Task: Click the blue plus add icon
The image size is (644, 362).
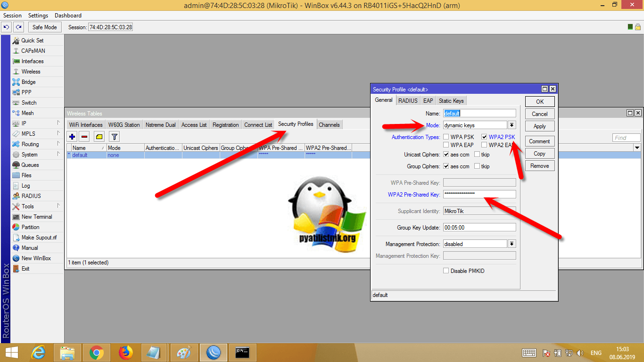Action: [x=72, y=137]
